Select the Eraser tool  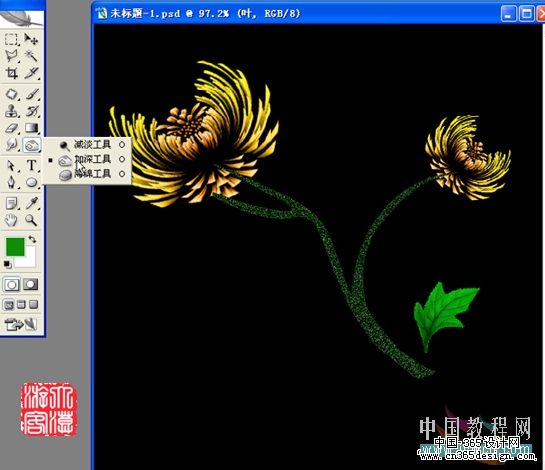(11, 128)
